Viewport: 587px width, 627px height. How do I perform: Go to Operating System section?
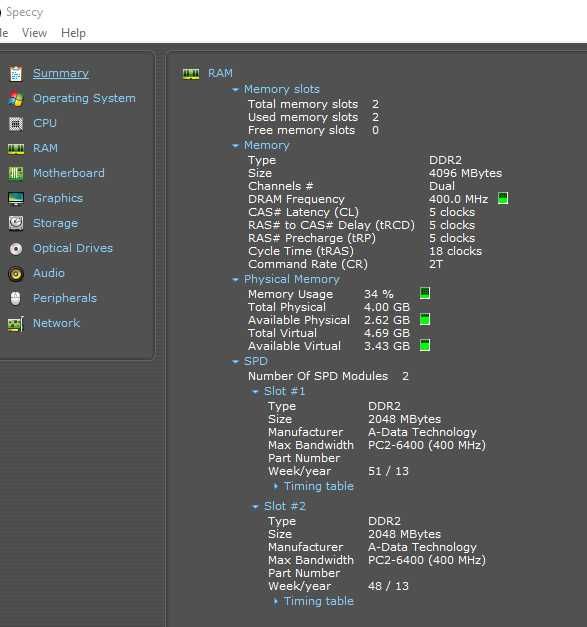tap(84, 98)
